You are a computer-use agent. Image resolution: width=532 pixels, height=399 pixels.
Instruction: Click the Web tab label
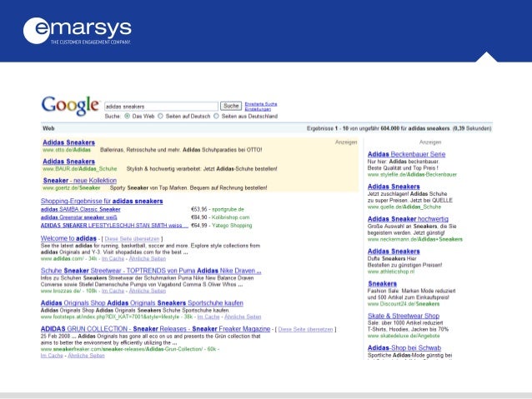click(48, 128)
